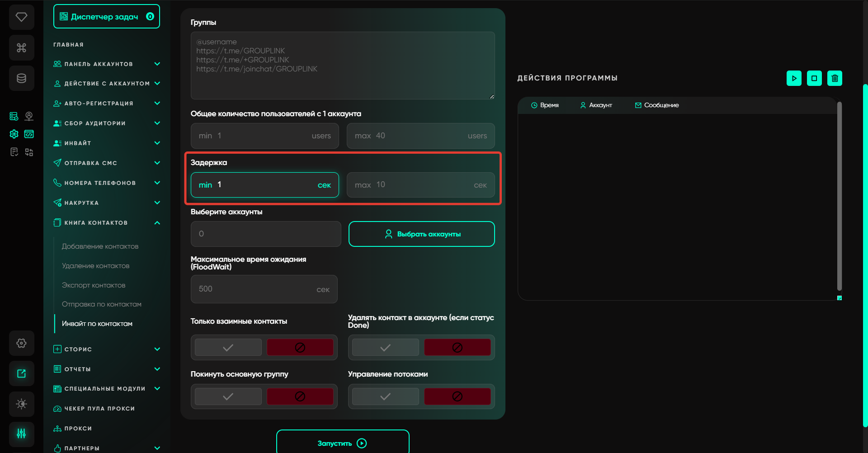Click the brightness theme icon in sidebar
The width and height of the screenshot is (868, 453).
[x=21, y=404]
